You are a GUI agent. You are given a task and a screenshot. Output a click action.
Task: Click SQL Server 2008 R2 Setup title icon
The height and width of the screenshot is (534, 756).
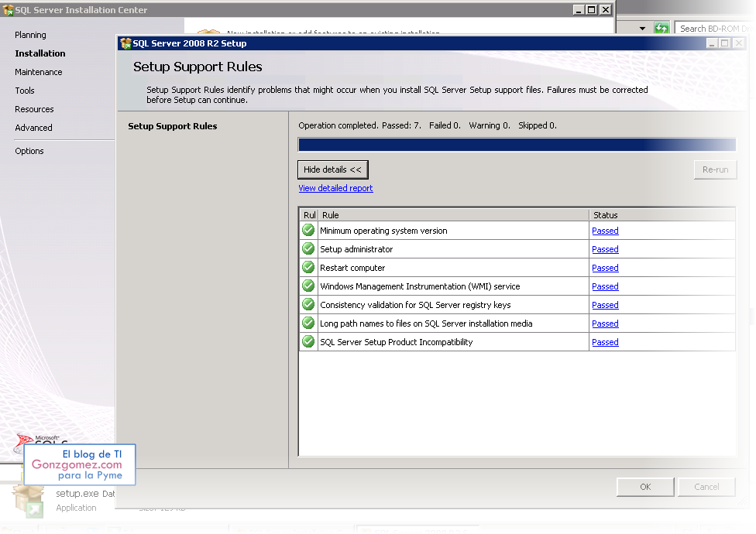[x=125, y=43]
